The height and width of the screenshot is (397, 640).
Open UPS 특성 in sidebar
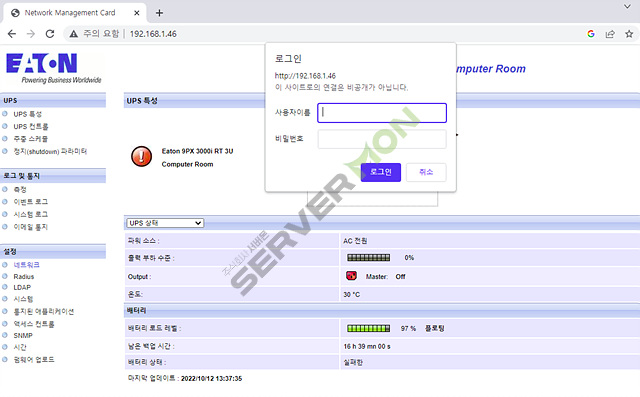pyautogui.click(x=27, y=114)
